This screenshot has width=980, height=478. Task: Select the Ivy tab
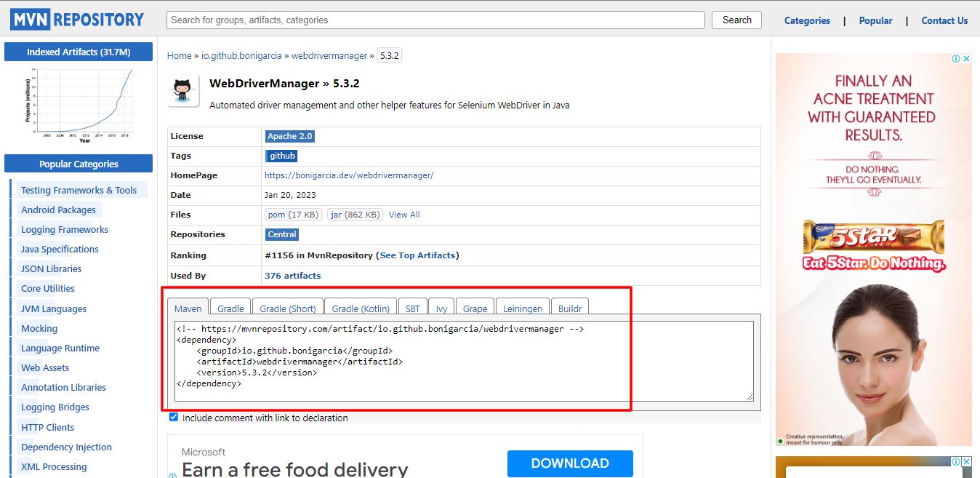point(441,308)
